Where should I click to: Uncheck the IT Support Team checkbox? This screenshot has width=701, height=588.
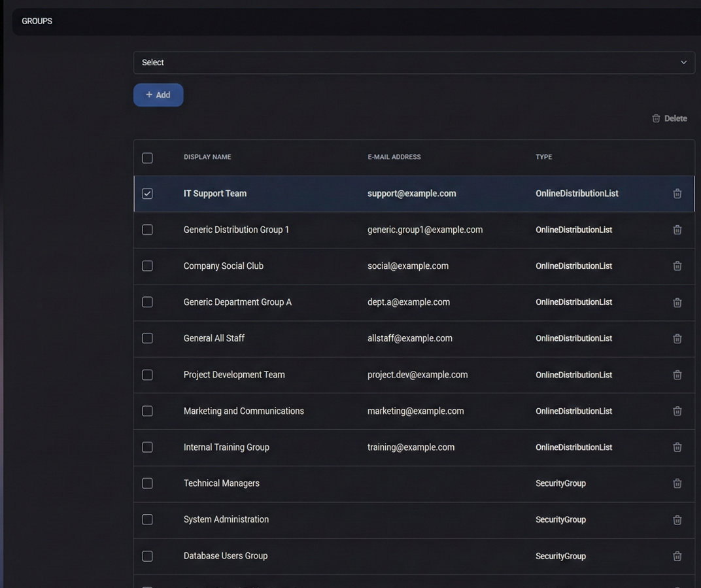tap(147, 194)
